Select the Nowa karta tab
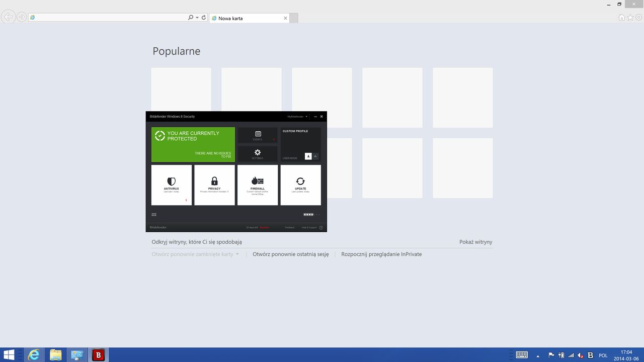Viewport: 644px width, 362px height. pos(249,18)
